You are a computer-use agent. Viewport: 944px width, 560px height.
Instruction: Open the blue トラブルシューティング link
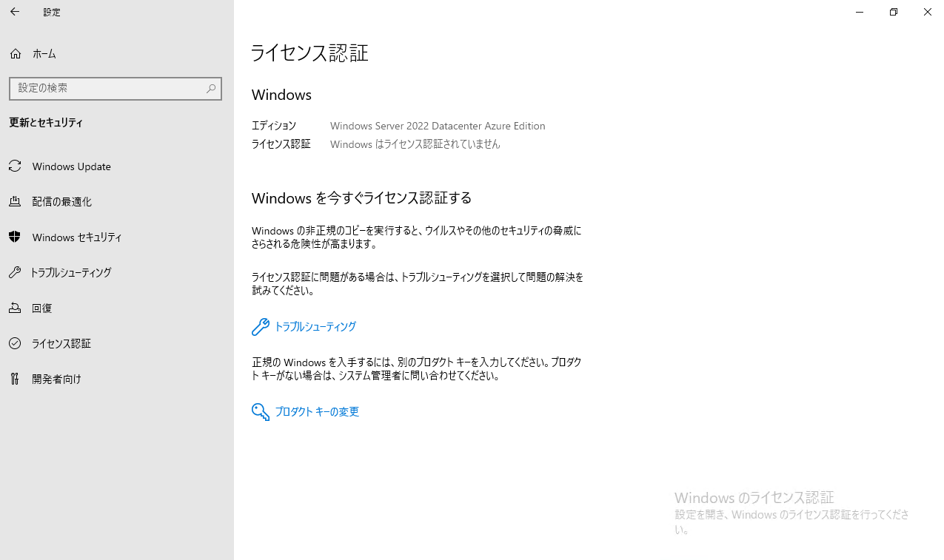tap(315, 326)
